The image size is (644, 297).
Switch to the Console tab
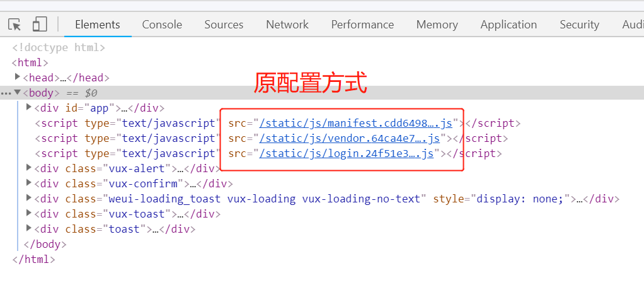pos(162,25)
